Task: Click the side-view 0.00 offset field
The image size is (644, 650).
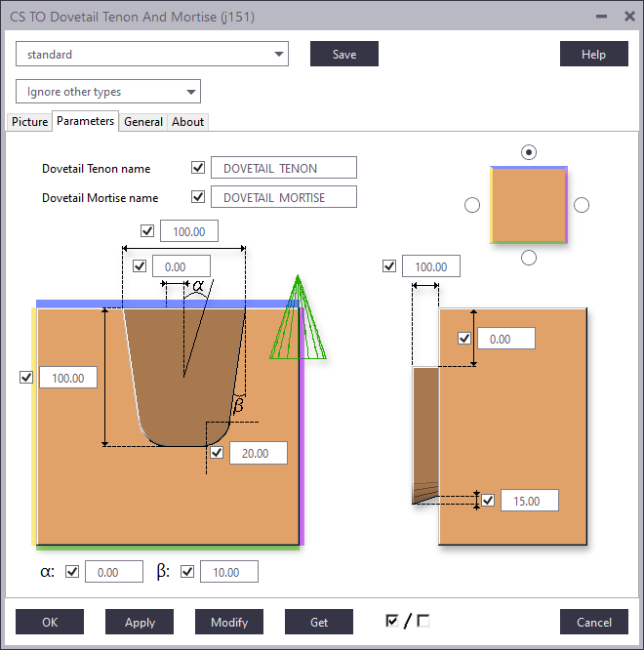Action: [x=506, y=339]
